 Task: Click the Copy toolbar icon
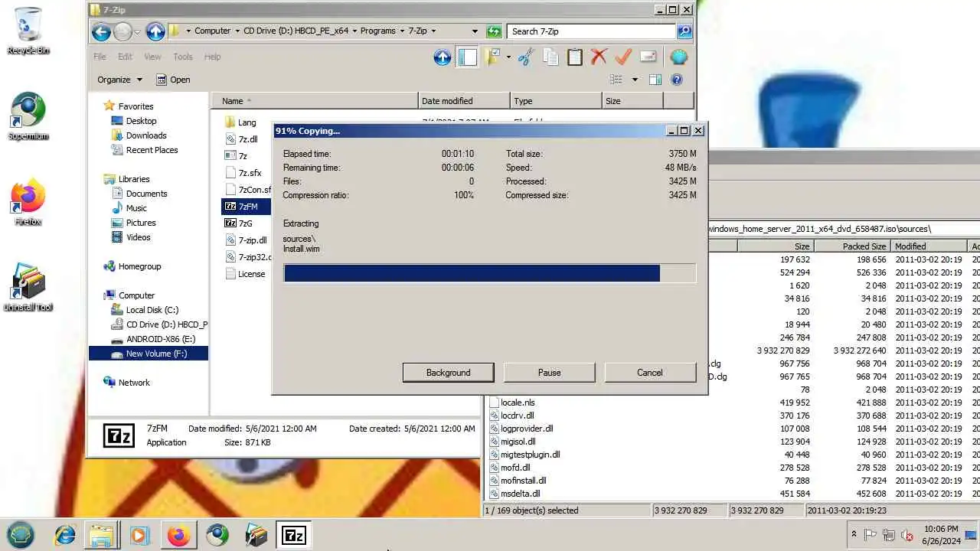(550, 57)
